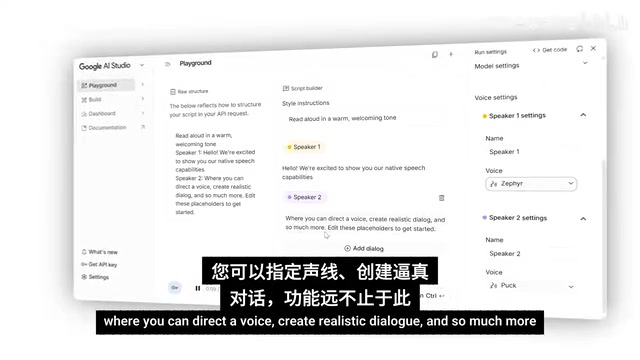Click the Dashboard icon in sidebar
640x360 pixels.
point(84,114)
